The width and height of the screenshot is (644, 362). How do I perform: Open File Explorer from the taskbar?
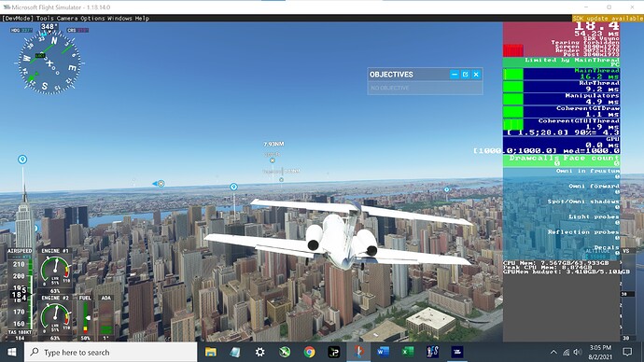(x=211, y=352)
